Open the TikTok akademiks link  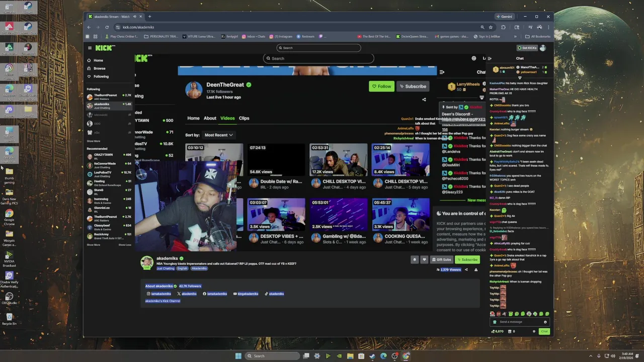tap(274, 294)
